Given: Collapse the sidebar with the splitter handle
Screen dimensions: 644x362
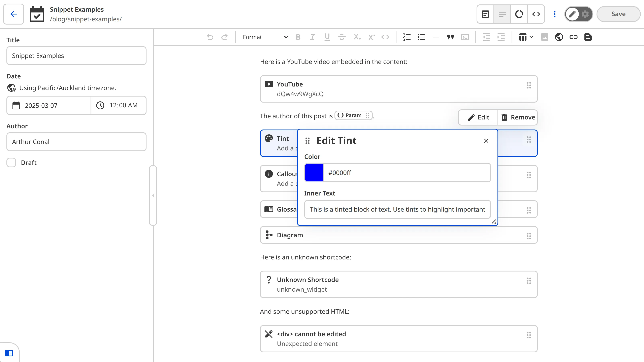Looking at the screenshot, I should [x=153, y=195].
